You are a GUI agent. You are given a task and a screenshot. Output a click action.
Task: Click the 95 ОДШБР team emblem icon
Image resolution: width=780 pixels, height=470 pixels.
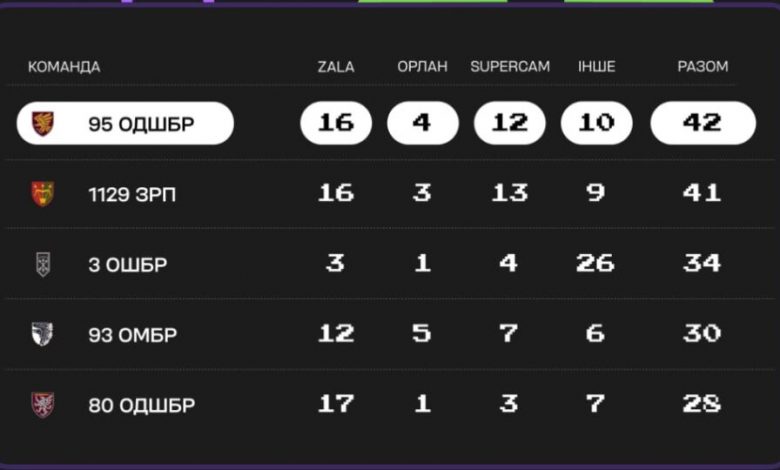(43, 123)
